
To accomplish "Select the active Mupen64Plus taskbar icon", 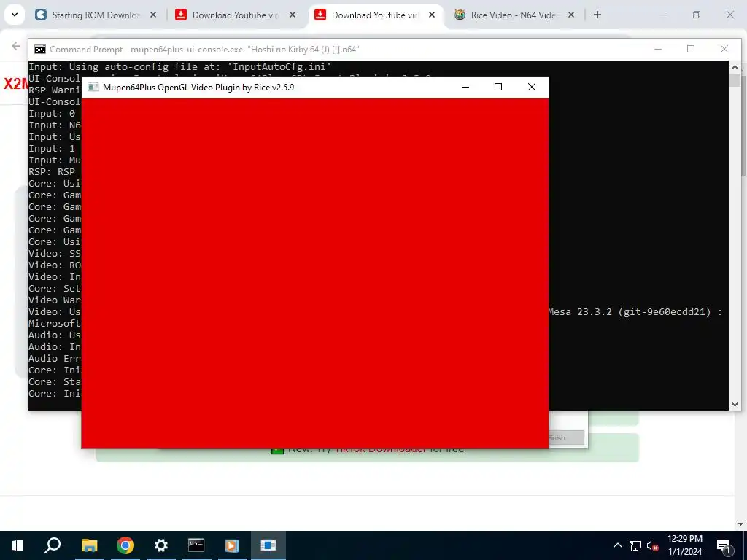I will point(268,545).
